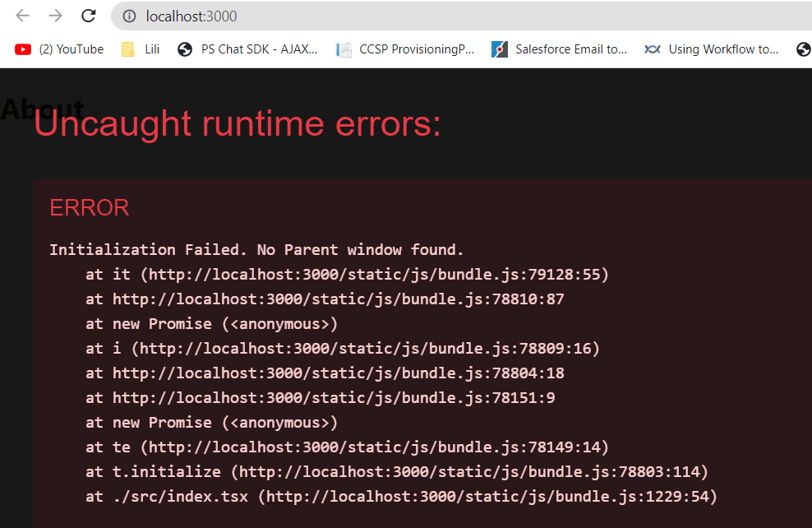Screen dimensions: 812x528
Task: Open the Using Workflow to bookmark
Action: [x=723, y=49]
